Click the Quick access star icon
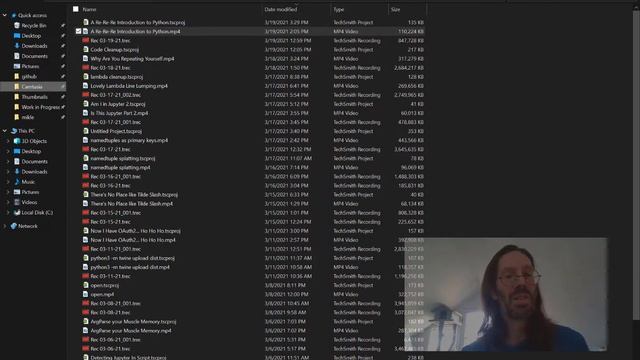This screenshot has height=360, width=640. pos(13,15)
